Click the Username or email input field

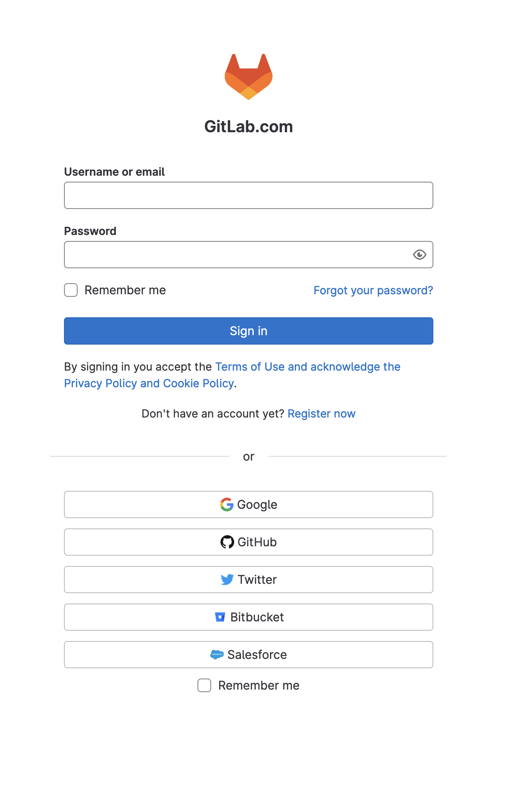249,195
